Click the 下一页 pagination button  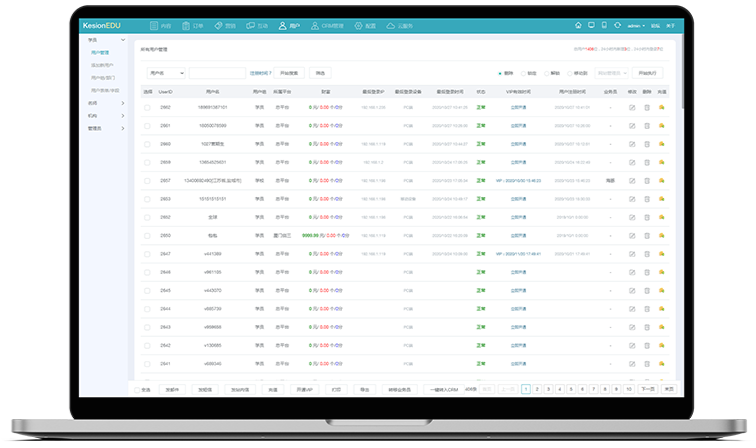pos(648,388)
